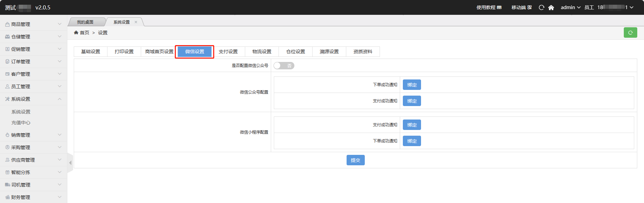Click the refresh icon in top header
The image size is (644, 203).
point(541,7)
